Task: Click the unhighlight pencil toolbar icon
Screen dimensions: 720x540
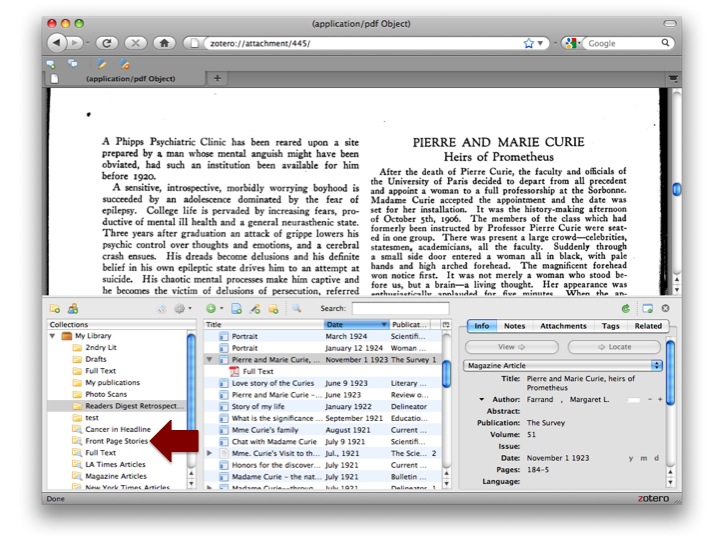Action: click(x=124, y=64)
